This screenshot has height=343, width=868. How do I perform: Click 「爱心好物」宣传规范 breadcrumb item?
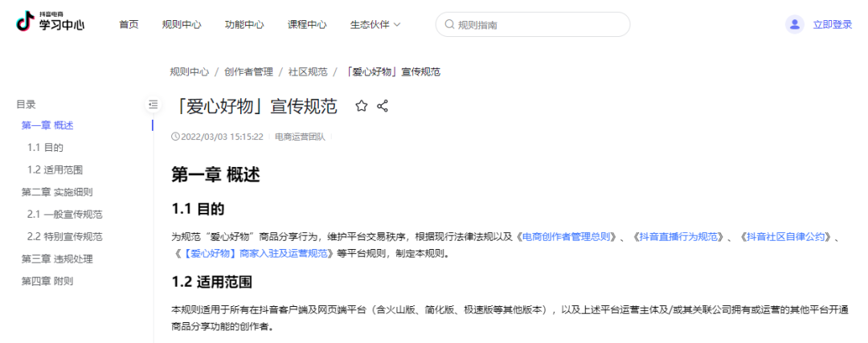pyautogui.click(x=392, y=72)
